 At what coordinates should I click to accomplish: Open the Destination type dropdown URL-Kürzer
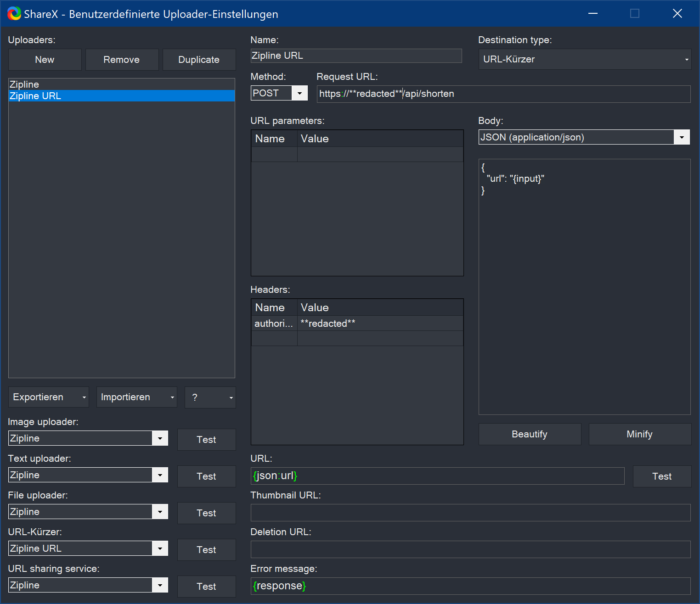(685, 59)
